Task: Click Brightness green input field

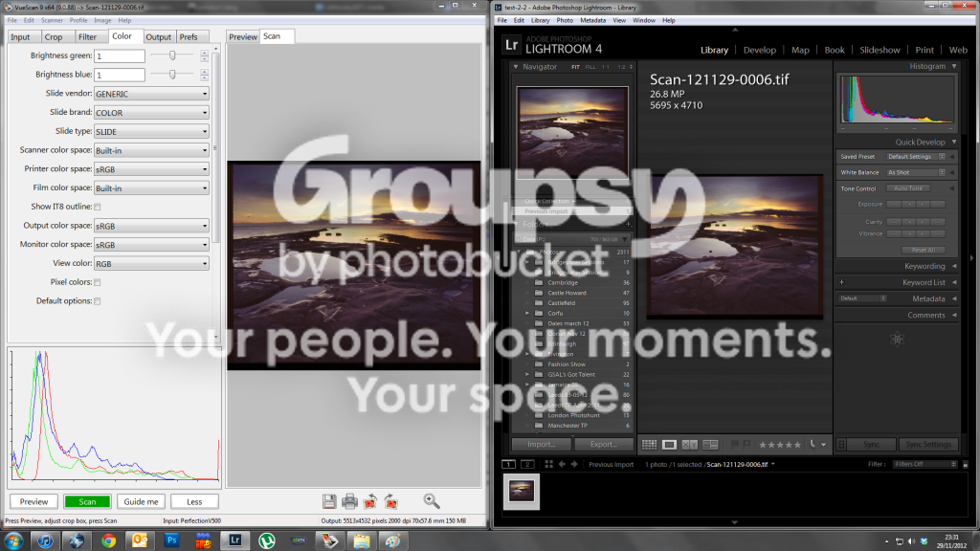Action: (x=120, y=55)
